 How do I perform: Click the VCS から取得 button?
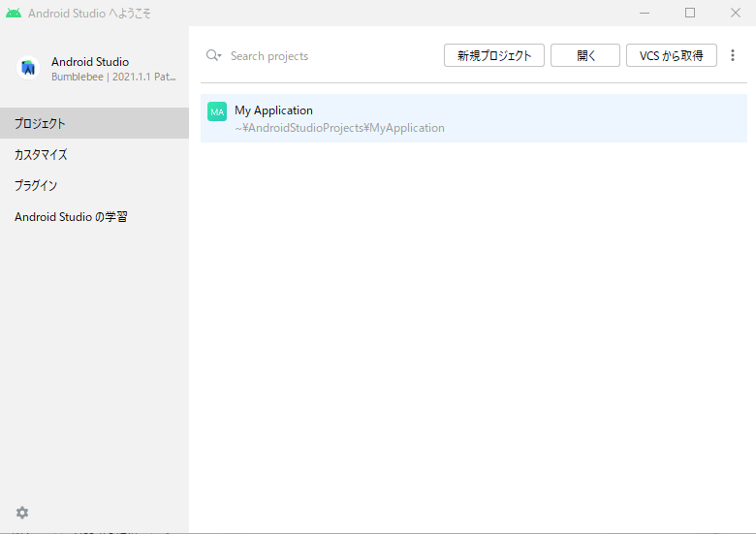(x=671, y=55)
